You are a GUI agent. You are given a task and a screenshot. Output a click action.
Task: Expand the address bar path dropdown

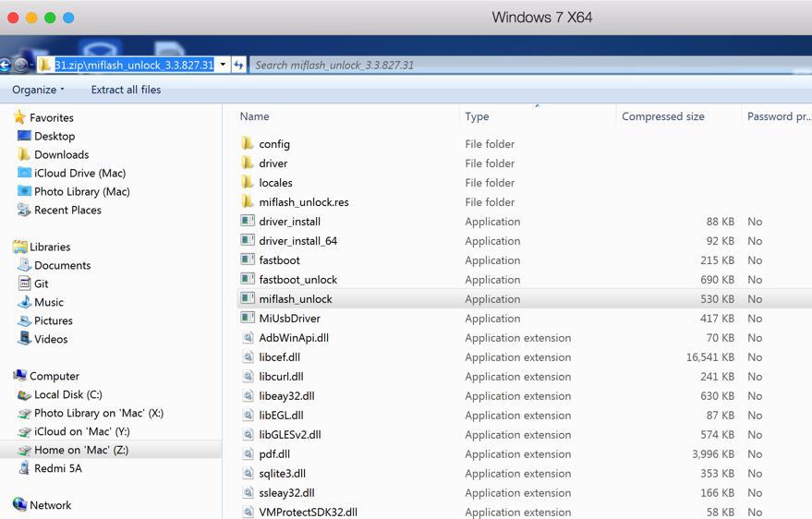point(224,65)
